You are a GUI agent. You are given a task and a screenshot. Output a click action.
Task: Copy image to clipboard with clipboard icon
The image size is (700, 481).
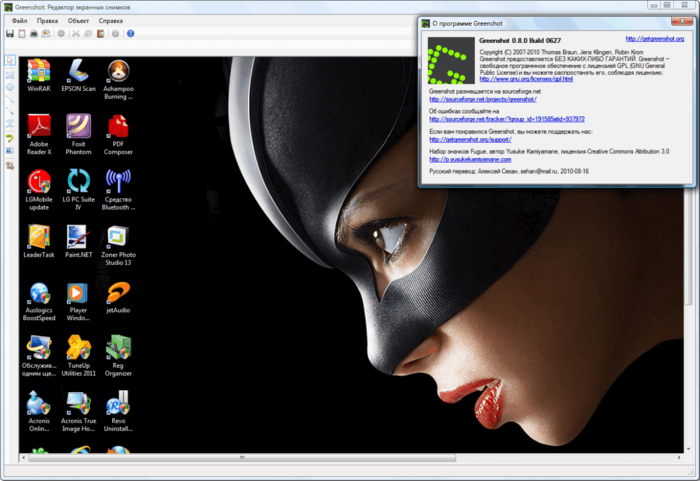[x=22, y=33]
